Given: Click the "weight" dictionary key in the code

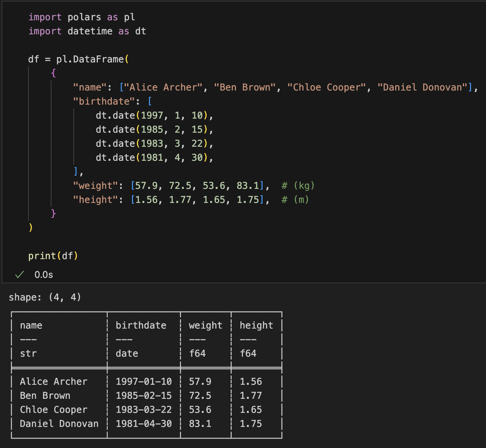Looking at the screenshot, I should click(x=95, y=186).
